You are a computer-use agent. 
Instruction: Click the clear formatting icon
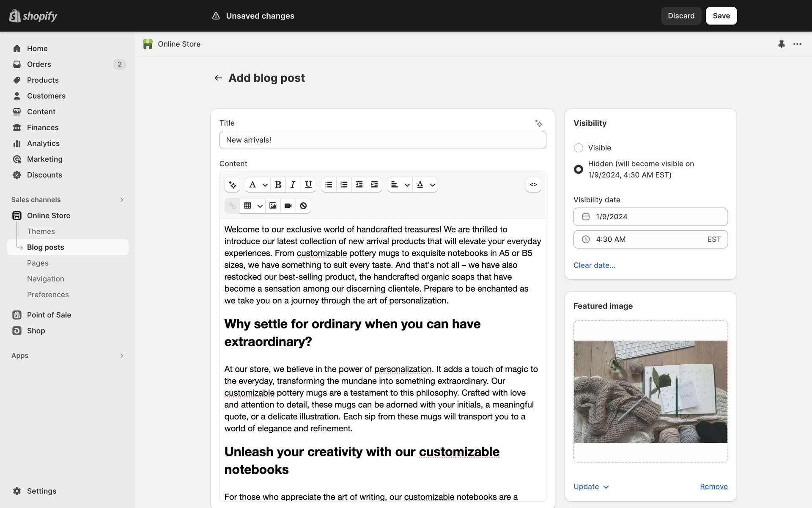(303, 206)
